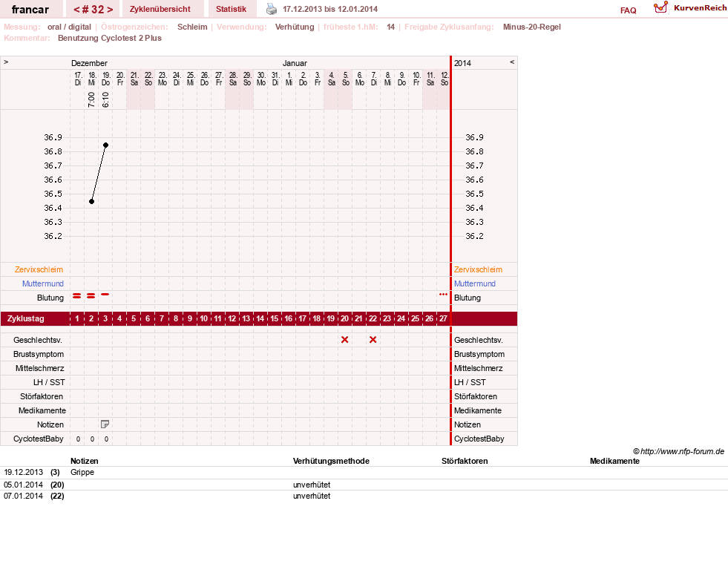Go to next cycle with right arrow of #32
Image resolution: width=728 pixels, height=564 pixels.
point(110,10)
